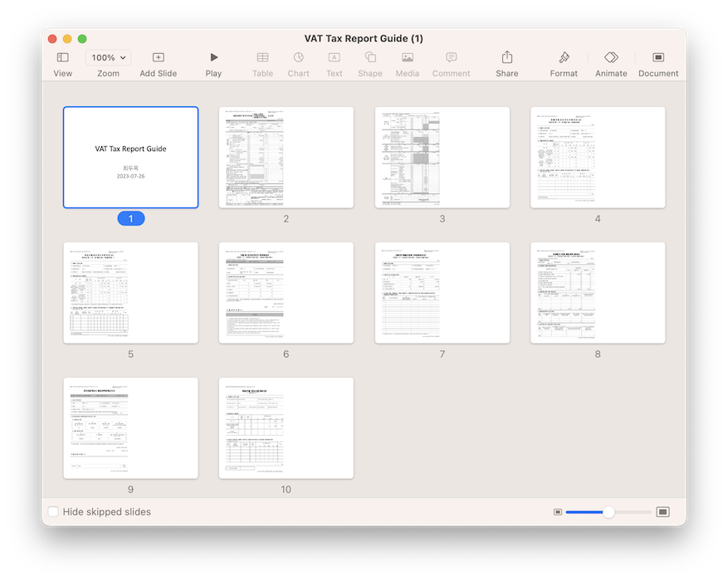Open the 100% Zoom dropdown

point(108,57)
